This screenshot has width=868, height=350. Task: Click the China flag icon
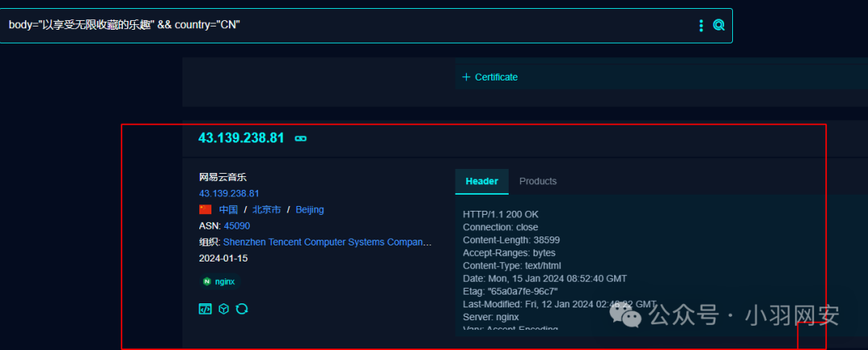206,209
